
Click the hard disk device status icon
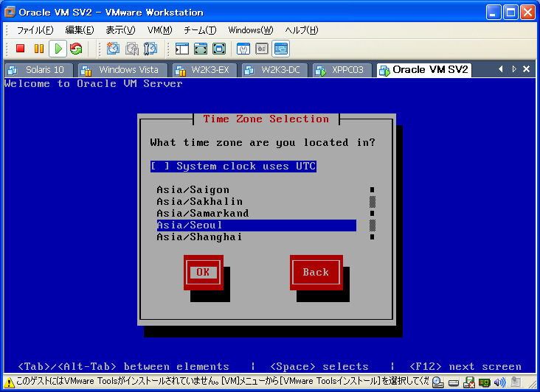tap(454, 382)
